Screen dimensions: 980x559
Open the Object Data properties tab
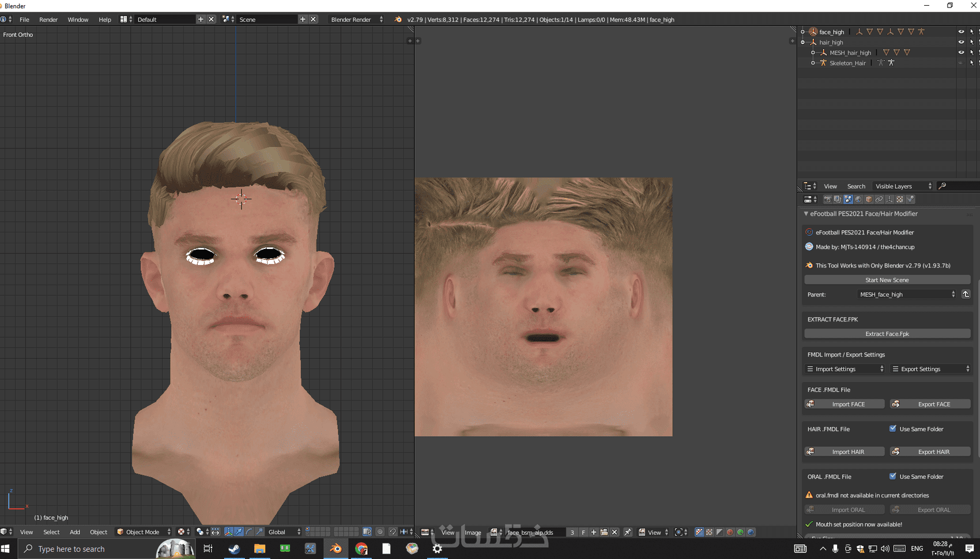coord(889,199)
